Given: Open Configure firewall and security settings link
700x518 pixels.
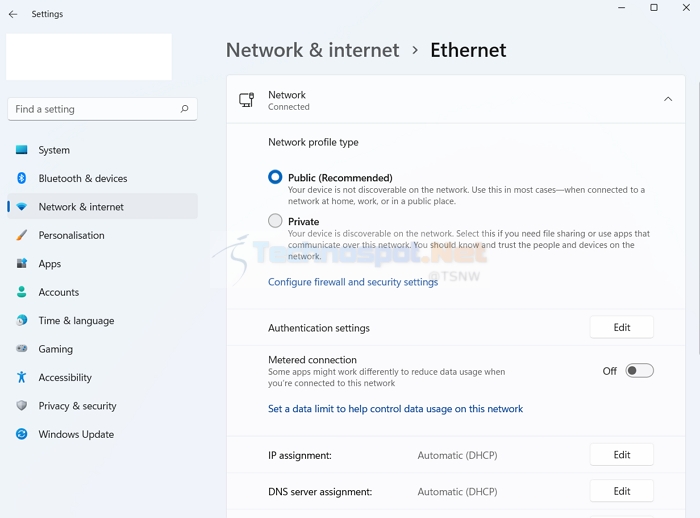Looking at the screenshot, I should click(353, 282).
